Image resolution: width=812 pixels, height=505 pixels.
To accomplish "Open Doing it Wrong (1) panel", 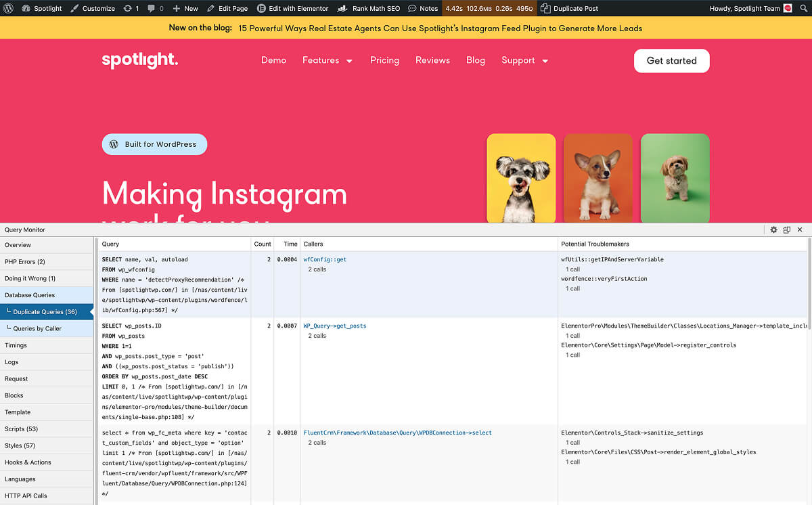I will pyautogui.click(x=47, y=278).
